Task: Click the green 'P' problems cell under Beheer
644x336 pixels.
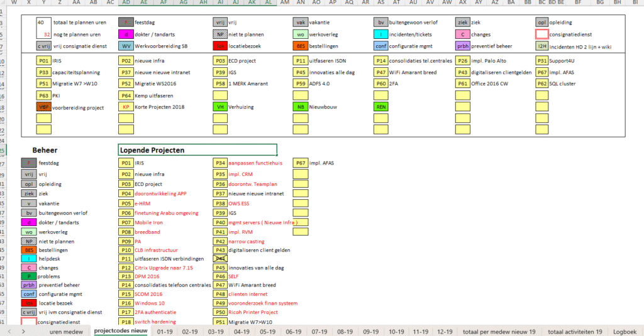Action: [x=28, y=276]
